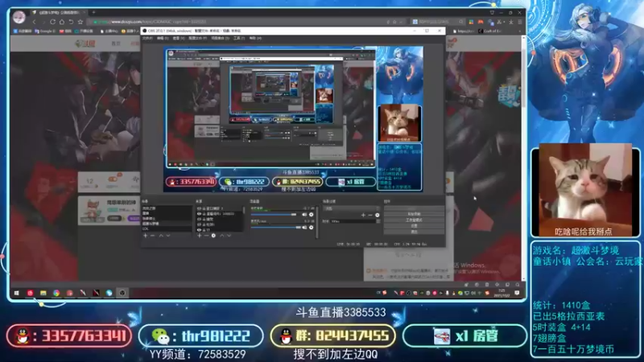Toggle visibility of first source row
The height and width of the screenshot is (362, 644).
[x=199, y=208]
